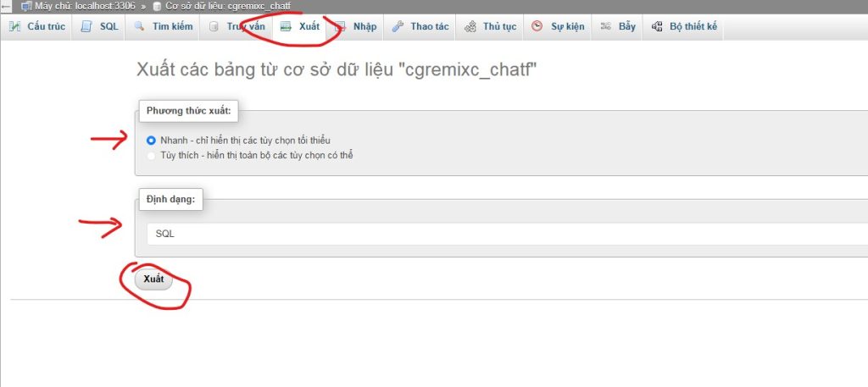Click the Tìm kiếm magnifier icon

pyautogui.click(x=139, y=27)
